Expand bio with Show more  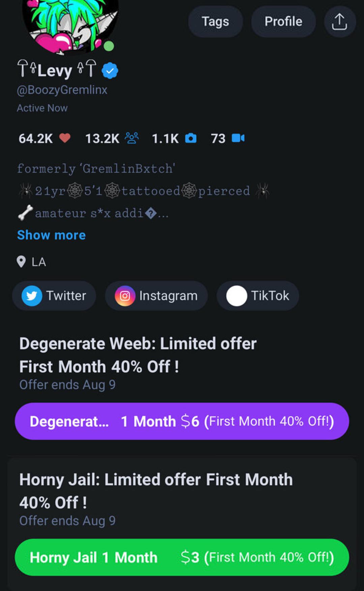[51, 235]
